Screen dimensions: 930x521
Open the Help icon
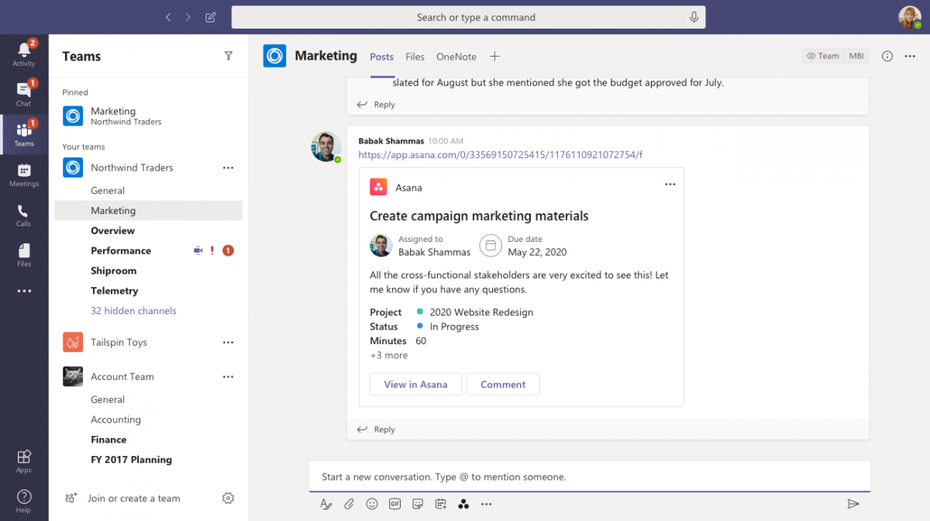point(24,501)
